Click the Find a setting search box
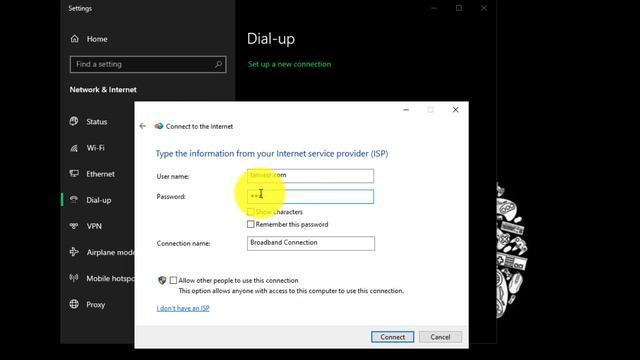 (148, 64)
